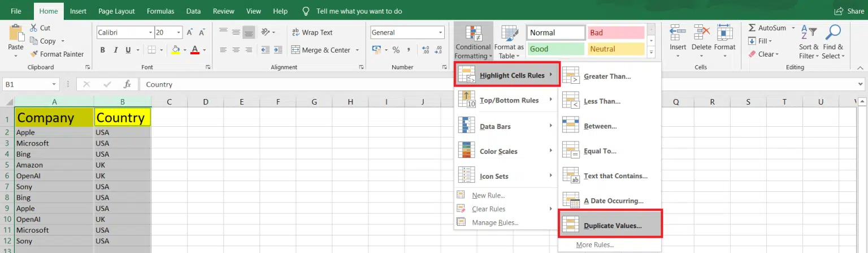Open the General number format dropdown
This screenshot has width=868, height=253.
[441, 33]
